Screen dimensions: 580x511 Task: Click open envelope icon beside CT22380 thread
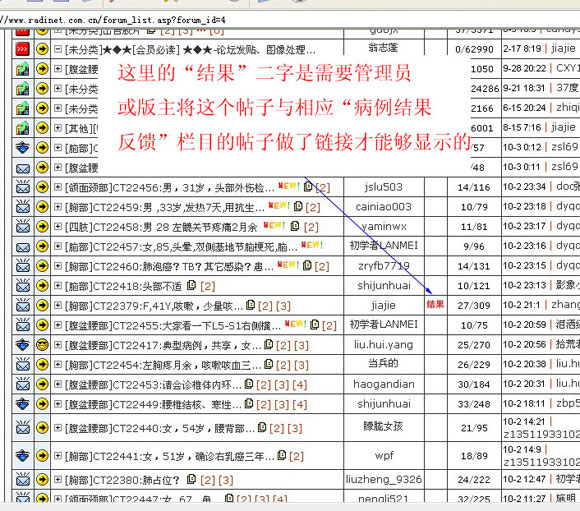pyautogui.click(x=23, y=479)
